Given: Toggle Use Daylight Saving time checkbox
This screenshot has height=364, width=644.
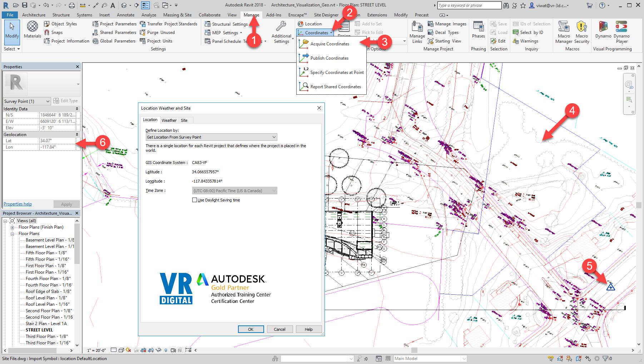Looking at the screenshot, I should click(x=195, y=200).
